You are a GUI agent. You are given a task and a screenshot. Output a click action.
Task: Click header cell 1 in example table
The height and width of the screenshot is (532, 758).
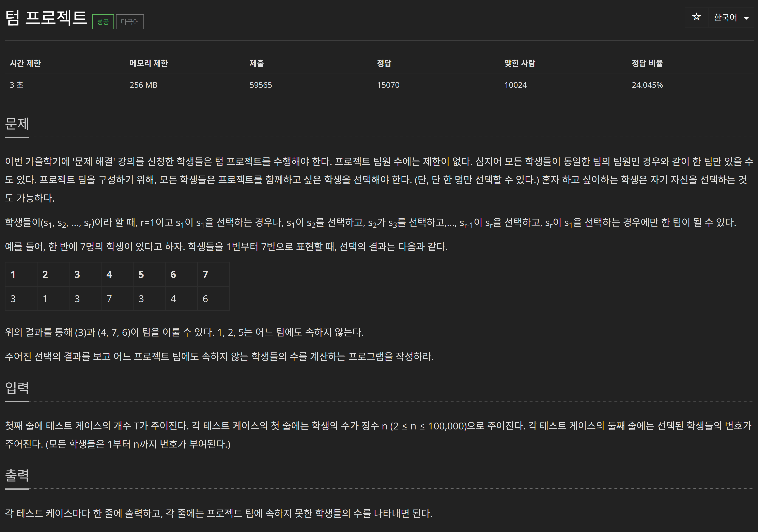click(x=13, y=274)
